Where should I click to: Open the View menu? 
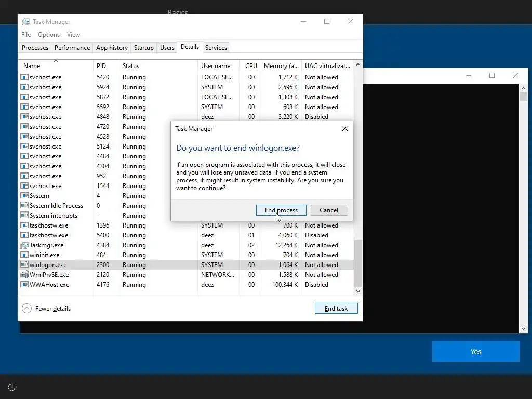(73, 35)
